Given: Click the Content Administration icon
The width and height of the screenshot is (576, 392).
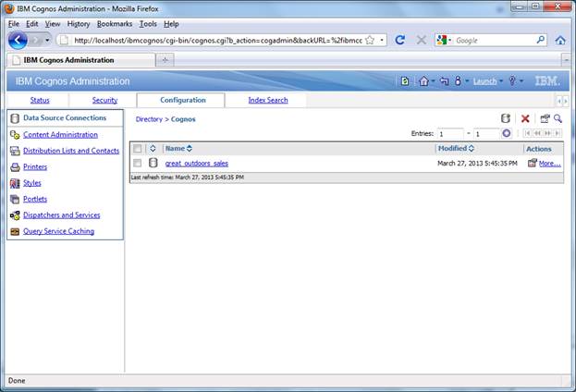Looking at the screenshot, I should 15,135.
